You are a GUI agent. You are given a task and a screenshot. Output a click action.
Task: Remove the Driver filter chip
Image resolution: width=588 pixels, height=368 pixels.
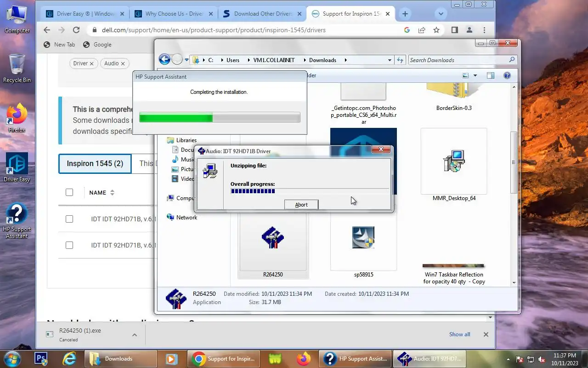click(x=91, y=63)
